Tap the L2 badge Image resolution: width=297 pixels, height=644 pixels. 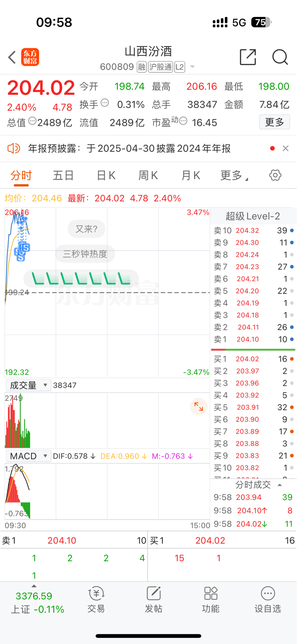[180, 67]
